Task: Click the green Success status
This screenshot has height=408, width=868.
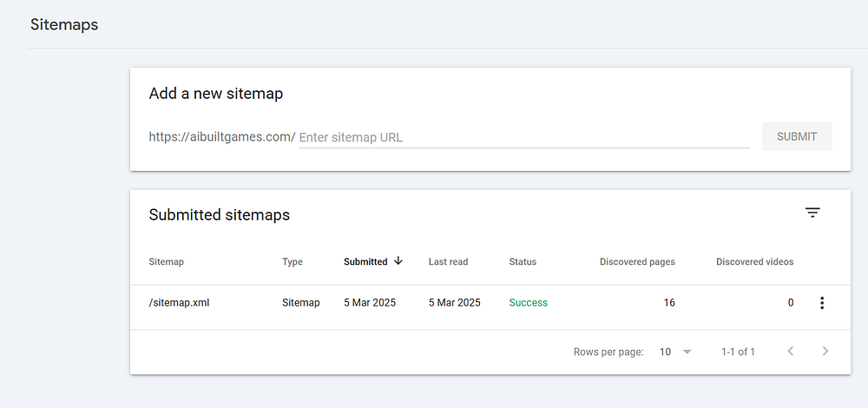Action: tap(528, 303)
